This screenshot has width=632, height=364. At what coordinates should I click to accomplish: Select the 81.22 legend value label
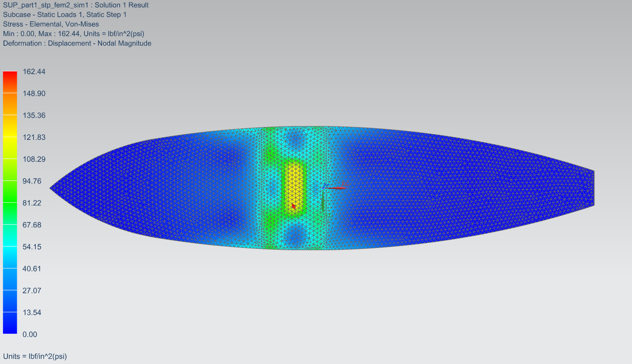coord(32,203)
